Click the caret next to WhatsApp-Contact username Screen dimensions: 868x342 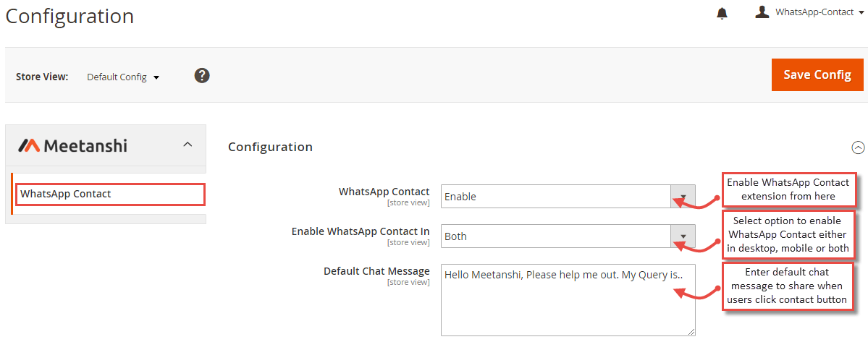coord(860,13)
